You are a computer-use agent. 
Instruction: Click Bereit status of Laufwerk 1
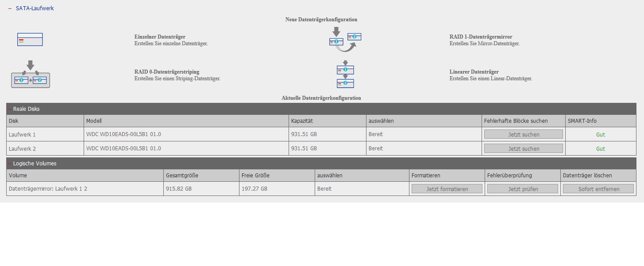pos(376,134)
